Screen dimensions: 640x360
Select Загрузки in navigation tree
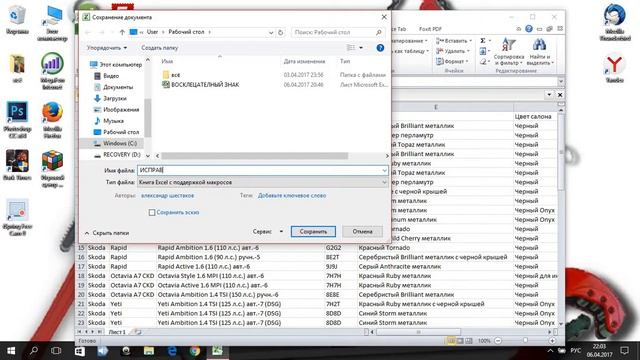(110, 98)
